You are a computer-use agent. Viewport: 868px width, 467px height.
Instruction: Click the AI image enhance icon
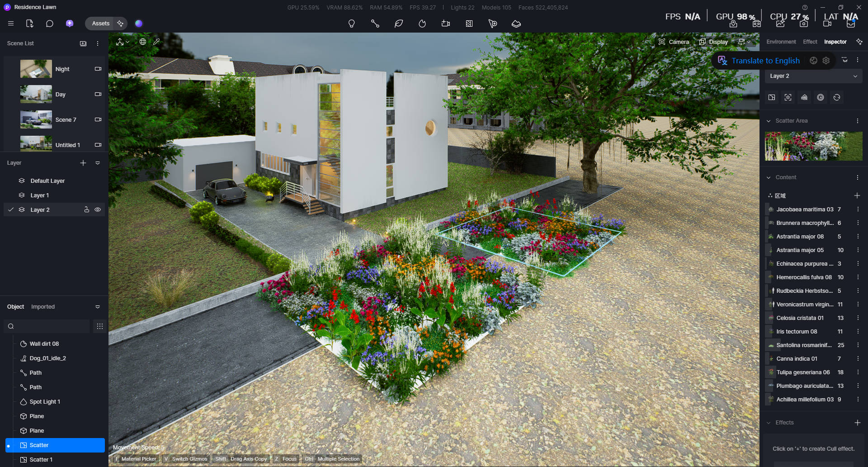[780, 24]
